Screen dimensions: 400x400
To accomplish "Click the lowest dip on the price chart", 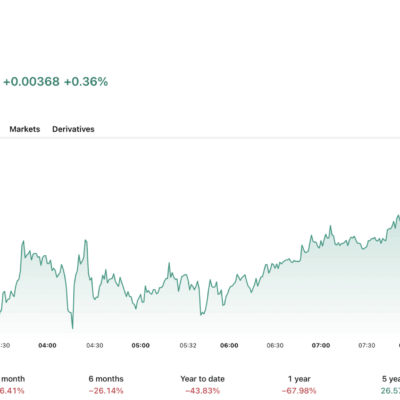I will [72, 328].
